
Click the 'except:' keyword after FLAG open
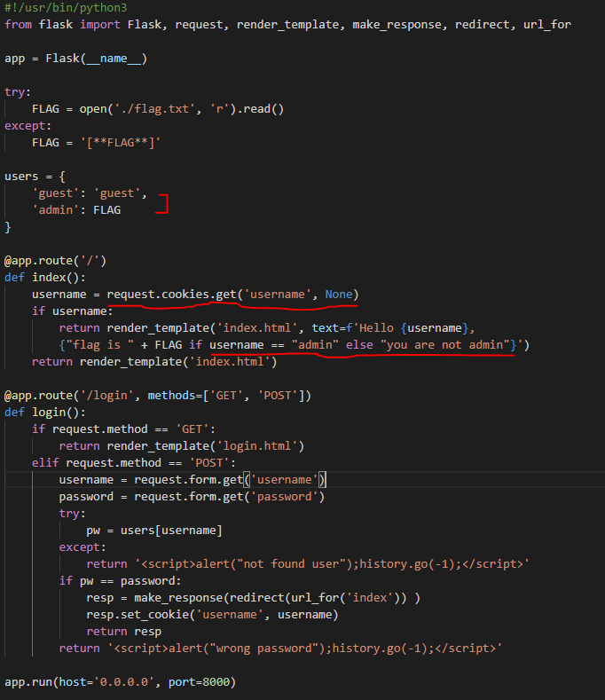(x=28, y=126)
